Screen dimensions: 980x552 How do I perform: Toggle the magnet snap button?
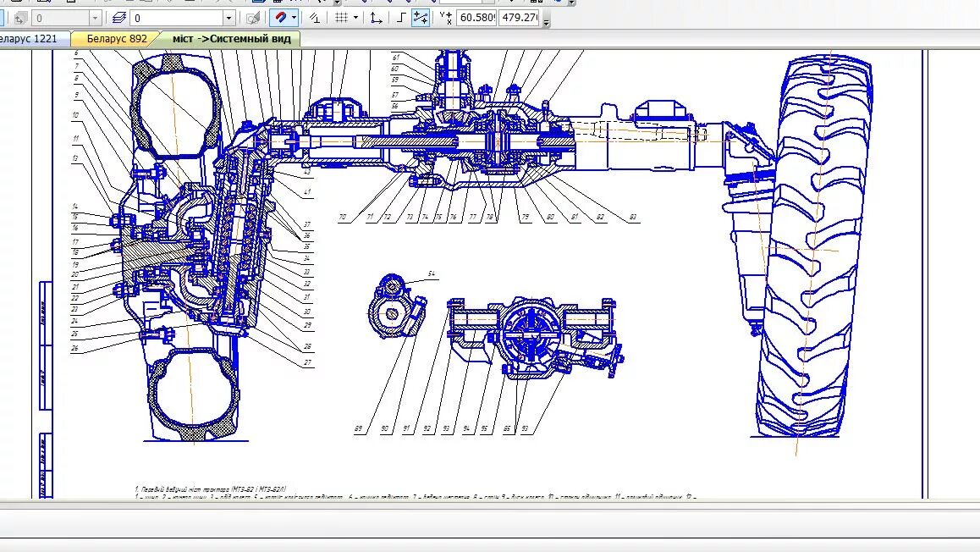[x=281, y=18]
